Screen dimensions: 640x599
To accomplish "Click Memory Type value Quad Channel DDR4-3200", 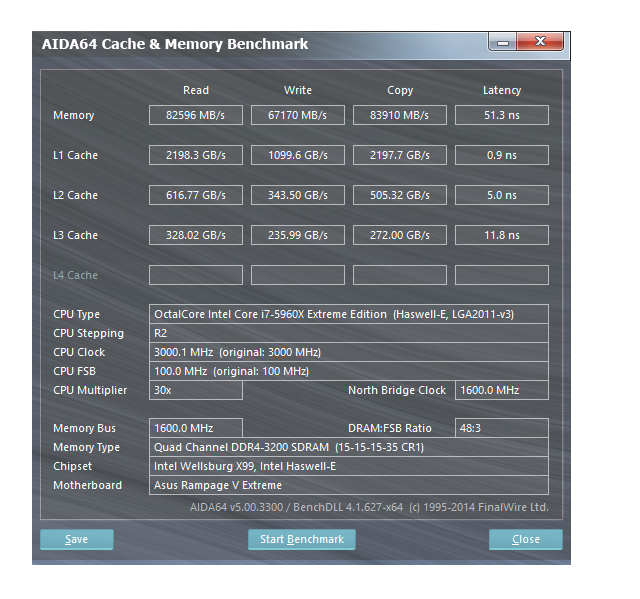I will coord(349,447).
